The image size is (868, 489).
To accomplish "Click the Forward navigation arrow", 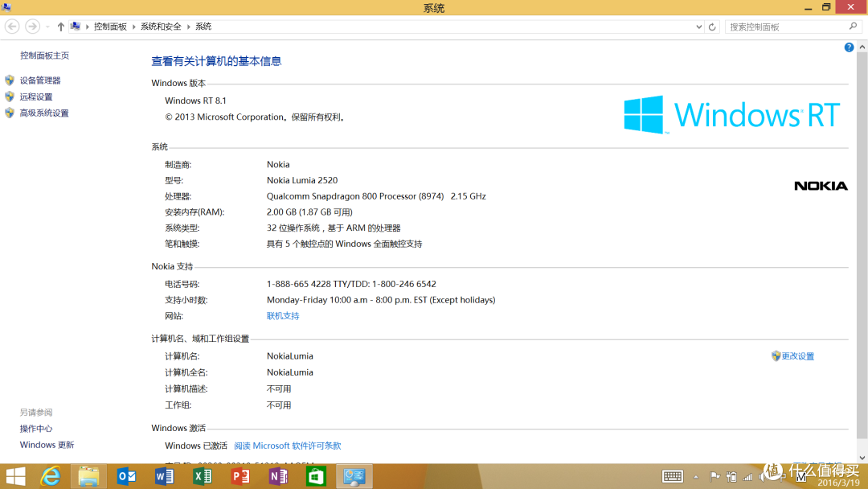I will tap(33, 27).
